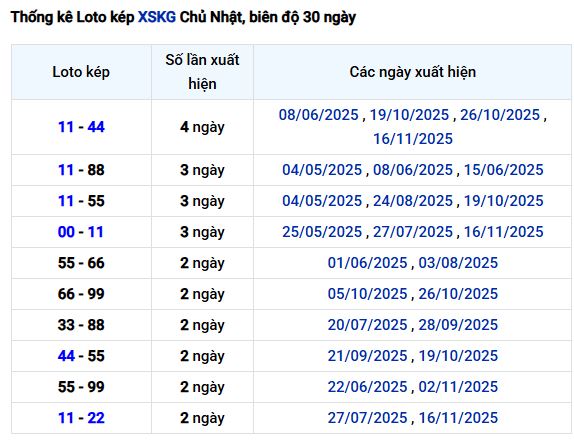The height and width of the screenshot is (440, 574).
Task: Open date 26/10/2025 in the 11 - 44 row
Action: point(500,115)
